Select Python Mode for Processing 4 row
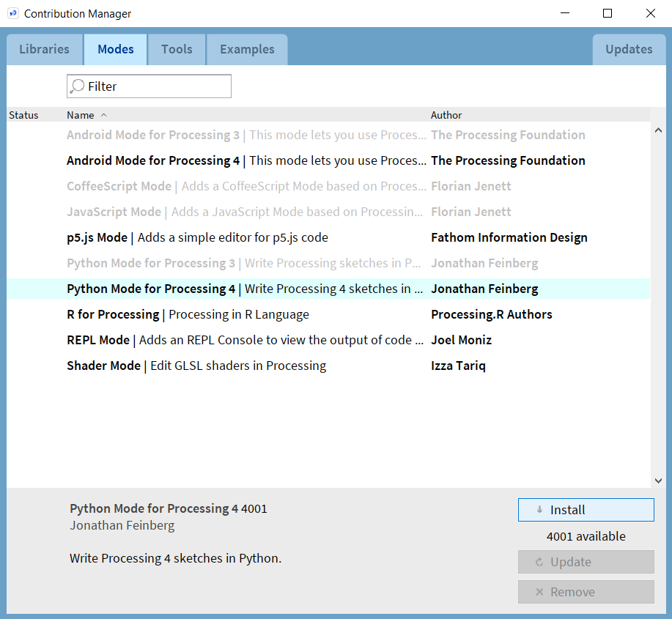 tap(328, 289)
